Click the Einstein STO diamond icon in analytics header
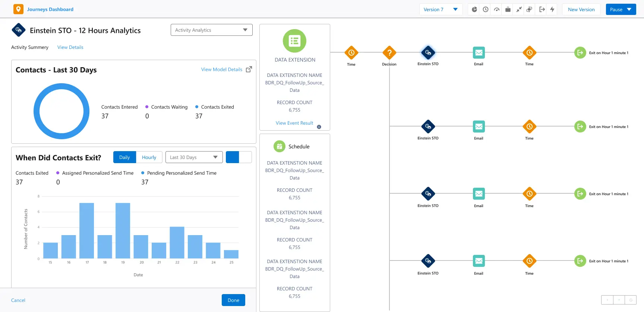This screenshot has height=312, width=644. [19, 30]
